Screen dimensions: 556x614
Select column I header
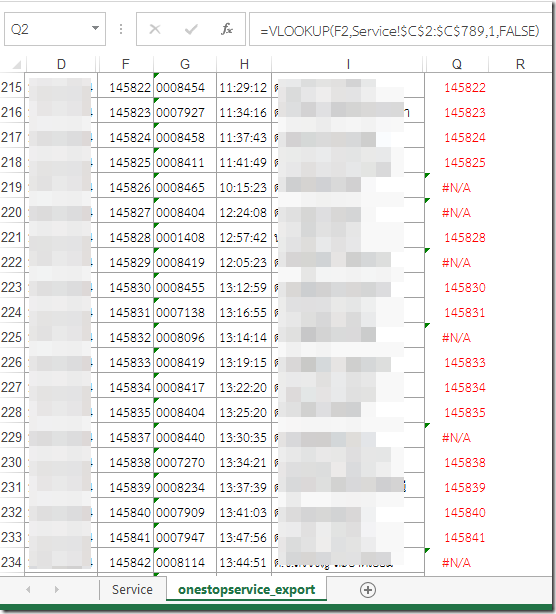point(348,64)
